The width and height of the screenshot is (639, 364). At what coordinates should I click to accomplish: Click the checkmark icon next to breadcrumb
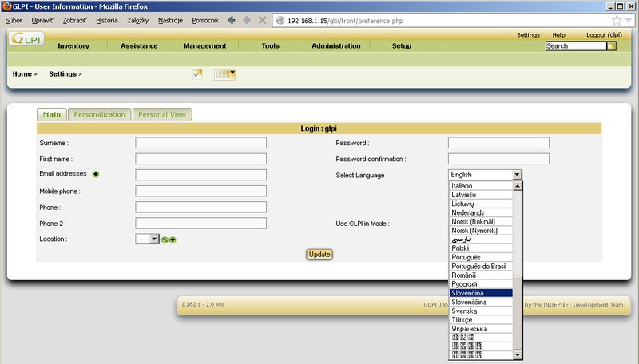click(x=197, y=74)
